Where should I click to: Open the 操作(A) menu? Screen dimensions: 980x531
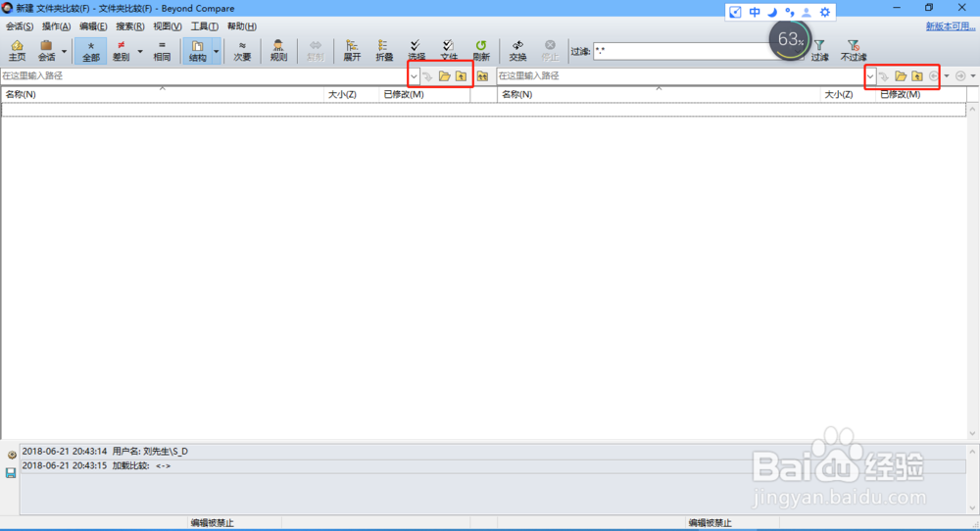(x=56, y=26)
